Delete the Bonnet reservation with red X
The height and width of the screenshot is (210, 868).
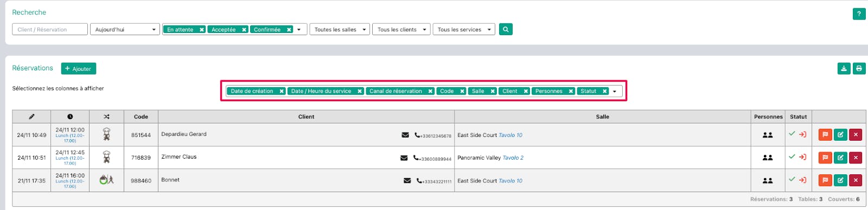pyautogui.click(x=856, y=180)
